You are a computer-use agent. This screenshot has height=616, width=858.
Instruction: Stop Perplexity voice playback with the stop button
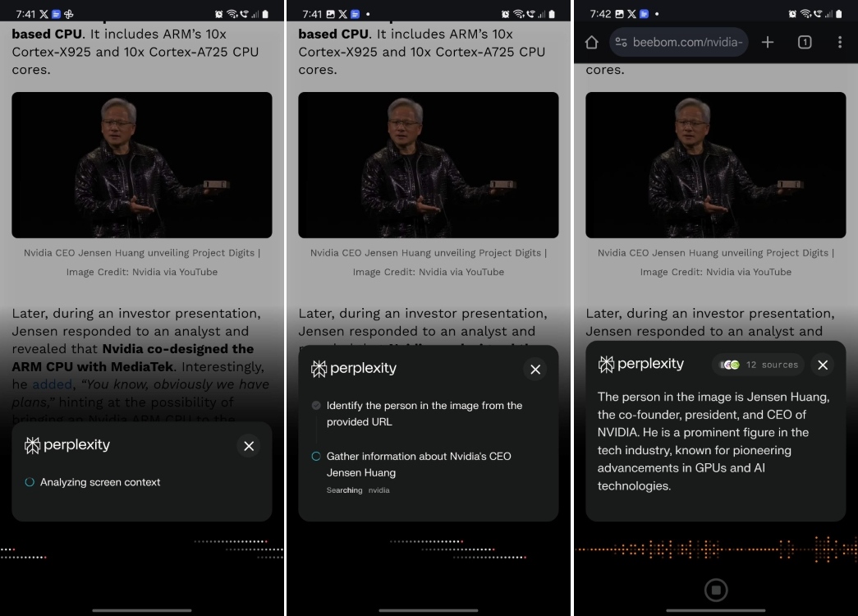pos(716,590)
